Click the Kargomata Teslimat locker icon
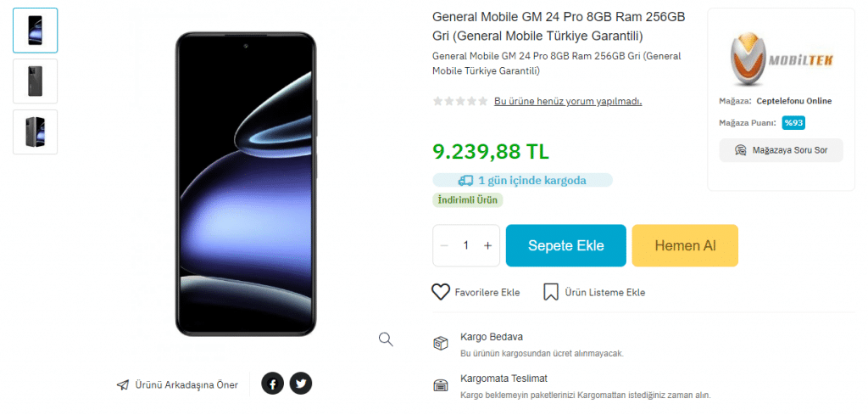The width and height of the screenshot is (868, 415). [440, 385]
